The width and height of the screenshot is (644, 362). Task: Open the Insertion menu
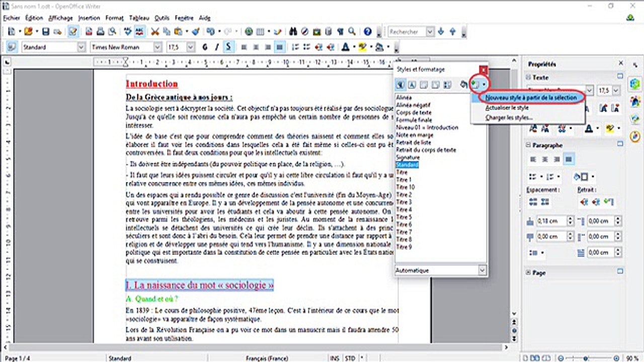pos(89,18)
